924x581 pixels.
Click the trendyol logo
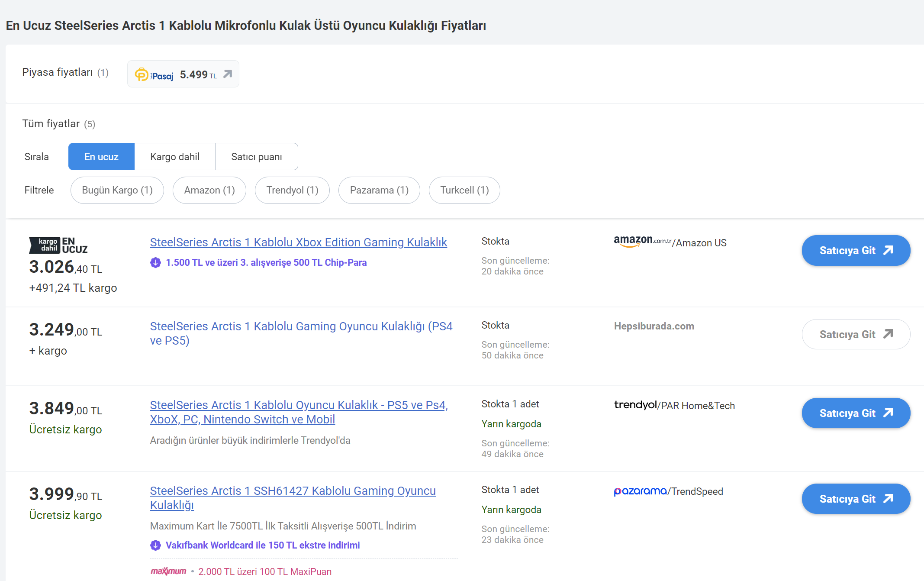click(x=635, y=405)
